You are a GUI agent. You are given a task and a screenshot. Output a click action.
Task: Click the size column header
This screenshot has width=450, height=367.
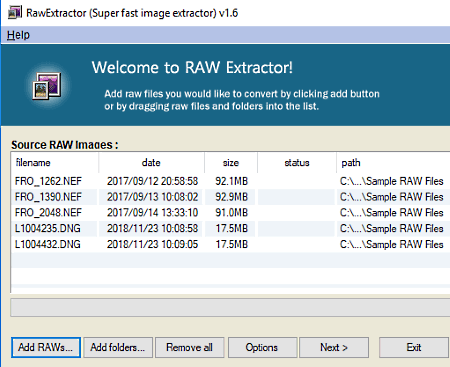tap(231, 163)
